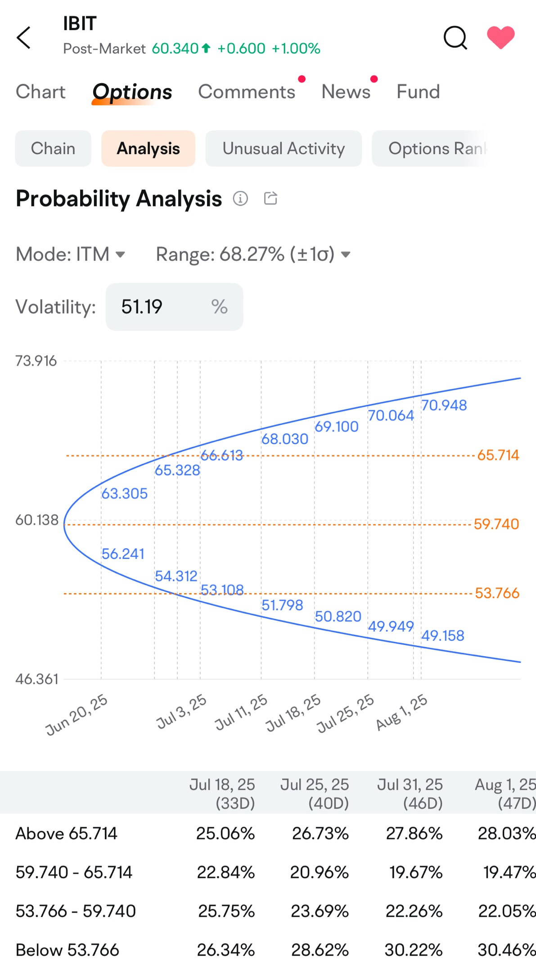
Task: Open the search function
Action: [456, 38]
